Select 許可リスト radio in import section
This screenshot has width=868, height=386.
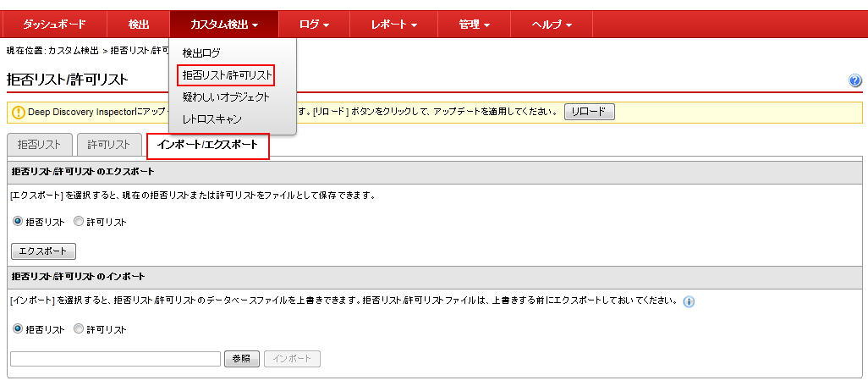(79, 328)
